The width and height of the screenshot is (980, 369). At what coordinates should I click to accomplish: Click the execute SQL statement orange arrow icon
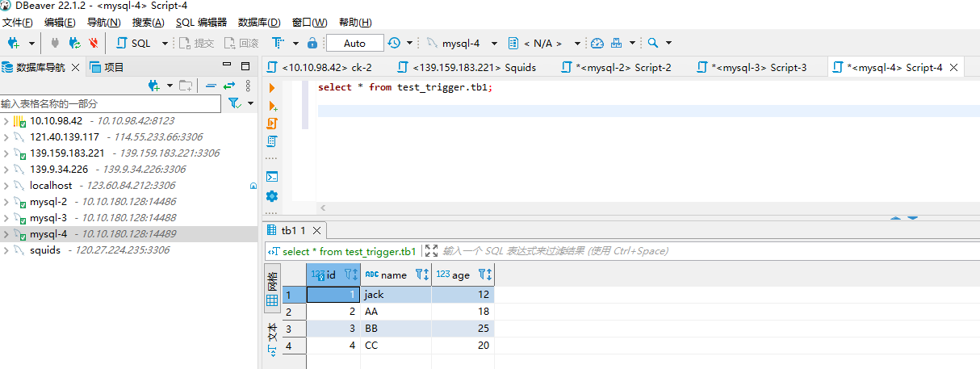tap(271, 87)
